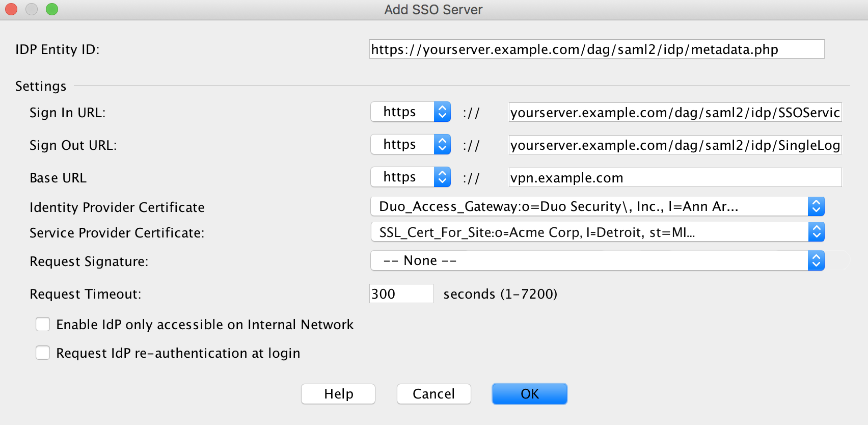Open the Sign In URL protocol dropdown

pyautogui.click(x=443, y=112)
